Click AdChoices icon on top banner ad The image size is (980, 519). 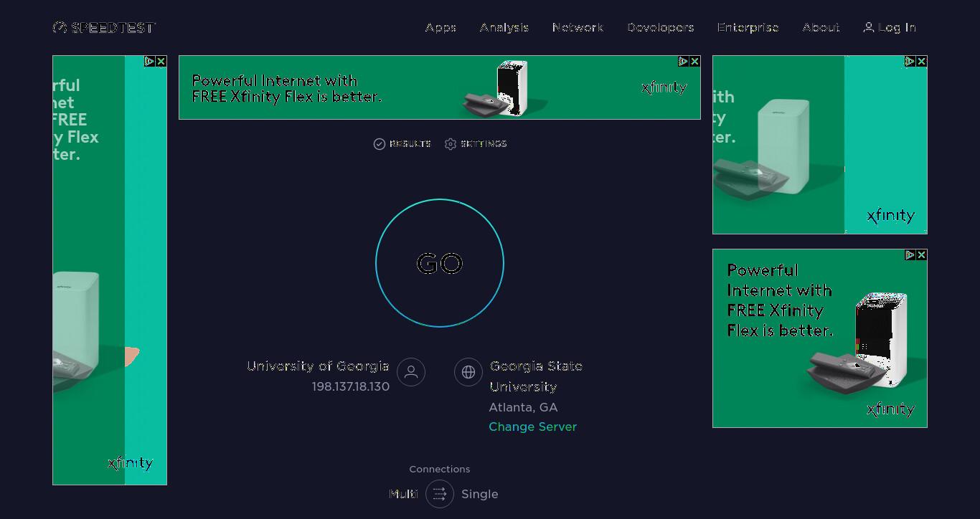click(683, 62)
